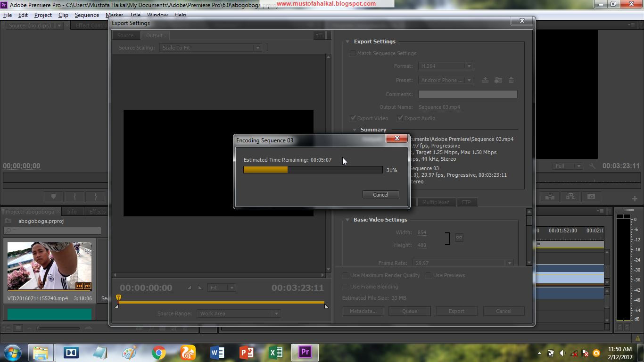This screenshot has width=644, height=362.
Task: Toggle the Export Audio checkbox
Action: (x=400, y=118)
